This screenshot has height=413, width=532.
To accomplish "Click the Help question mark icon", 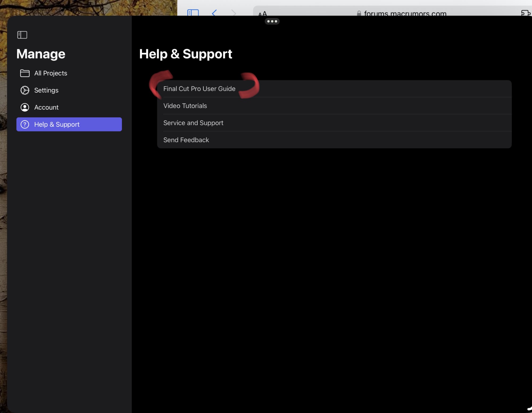I will [25, 124].
